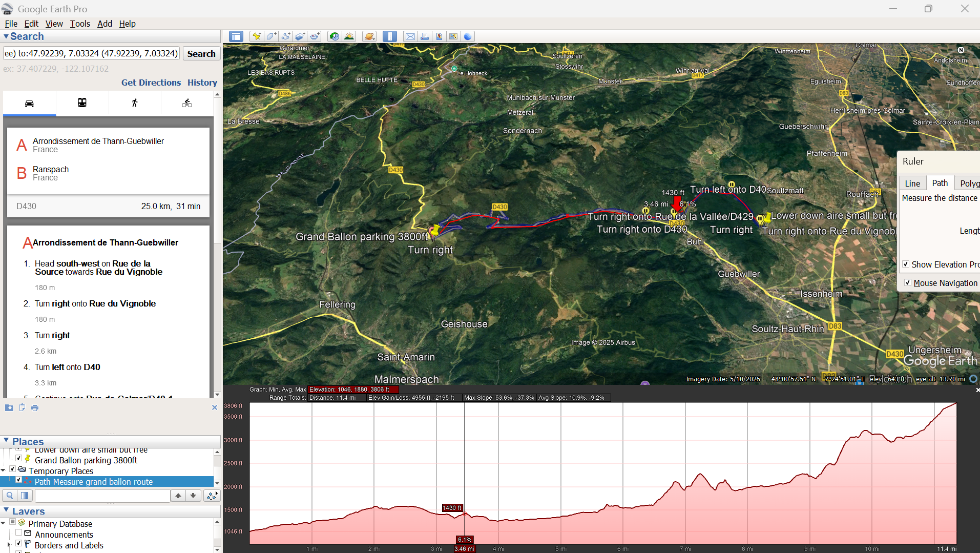Collapse Temporary Places tree node
This screenshot has height=553, width=980.
coord(3,470)
